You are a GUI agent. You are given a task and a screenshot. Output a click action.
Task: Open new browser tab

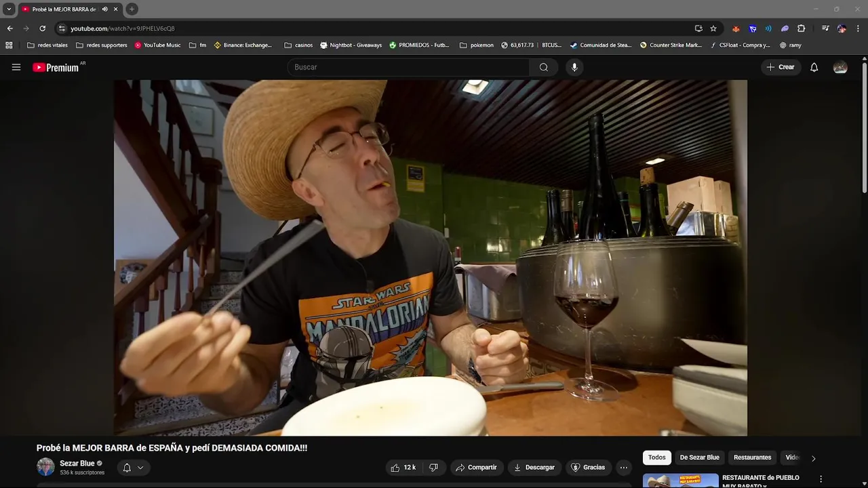[132, 9]
